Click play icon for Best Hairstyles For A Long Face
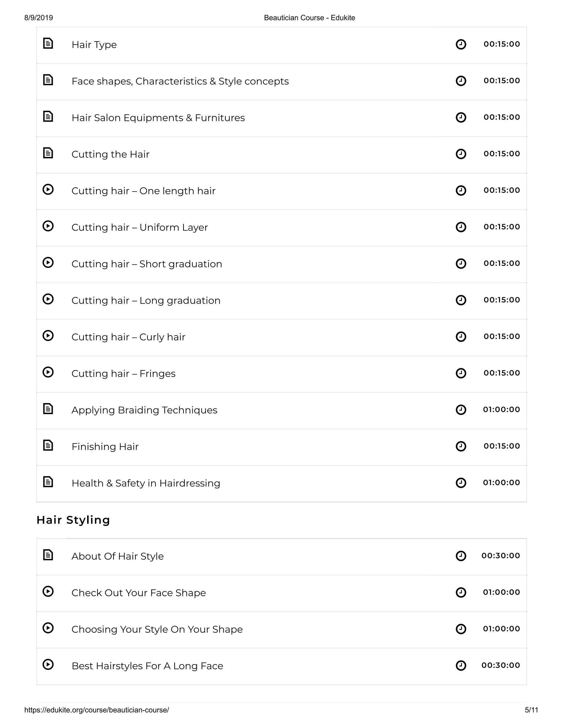Image resolution: width=563 pixels, height=728 pixels. coord(48,664)
